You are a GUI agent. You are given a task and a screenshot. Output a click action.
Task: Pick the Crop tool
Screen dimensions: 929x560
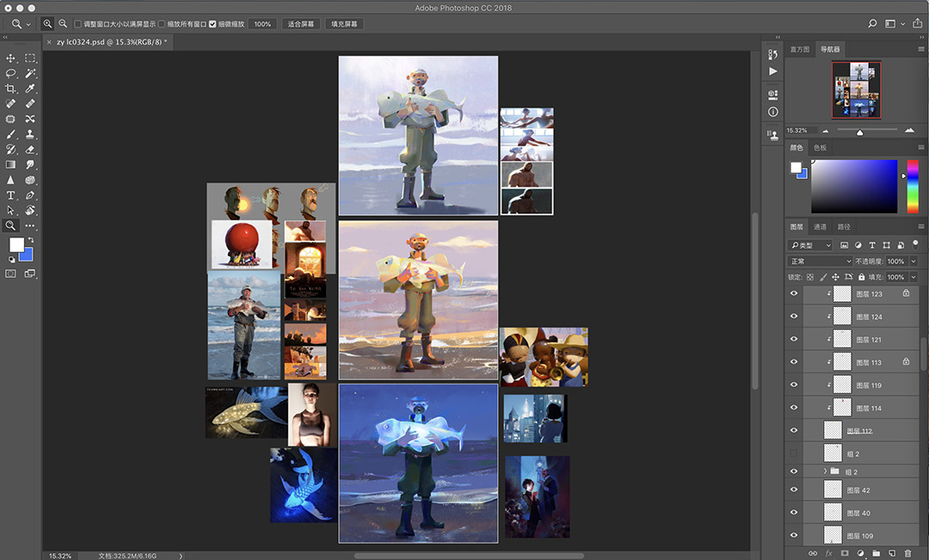pos(11,89)
